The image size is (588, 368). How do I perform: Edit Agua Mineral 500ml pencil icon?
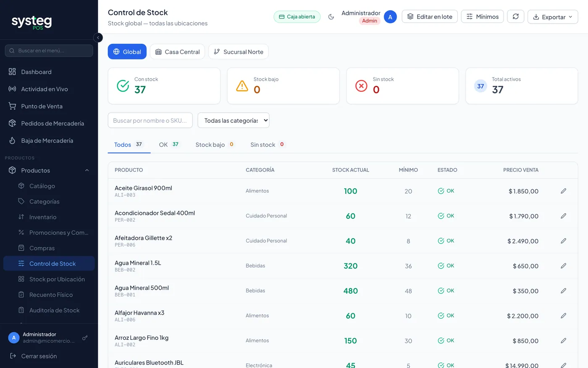[x=563, y=291]
